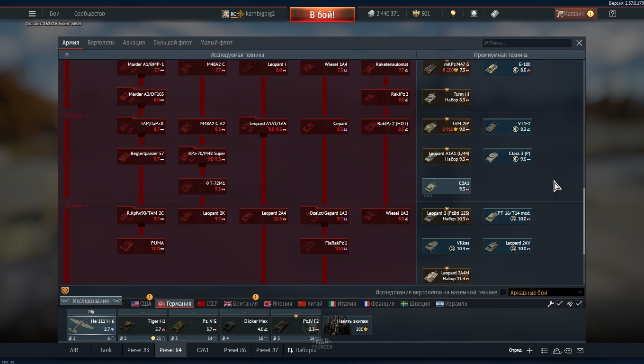Select the KPz-70/M48 Super group card

(x=202, y=156)
